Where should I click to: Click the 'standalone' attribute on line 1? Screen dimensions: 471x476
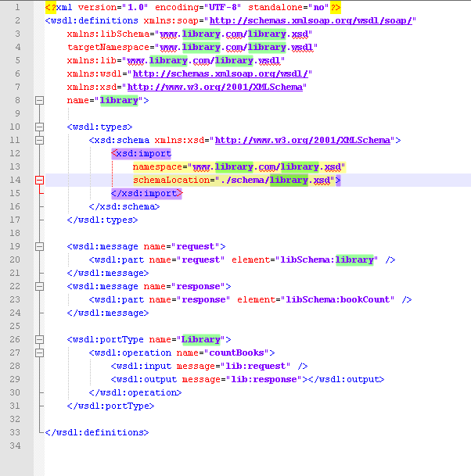tap(275, 7)
